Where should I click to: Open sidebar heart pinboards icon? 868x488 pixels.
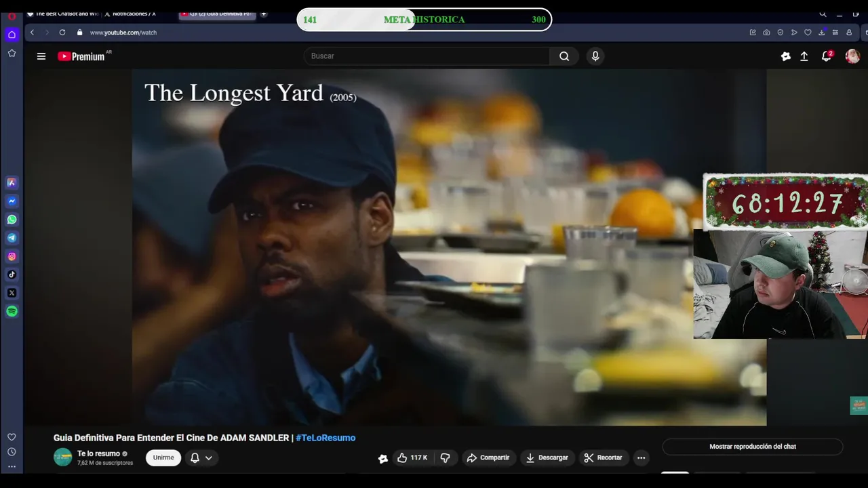click(12, 437)
